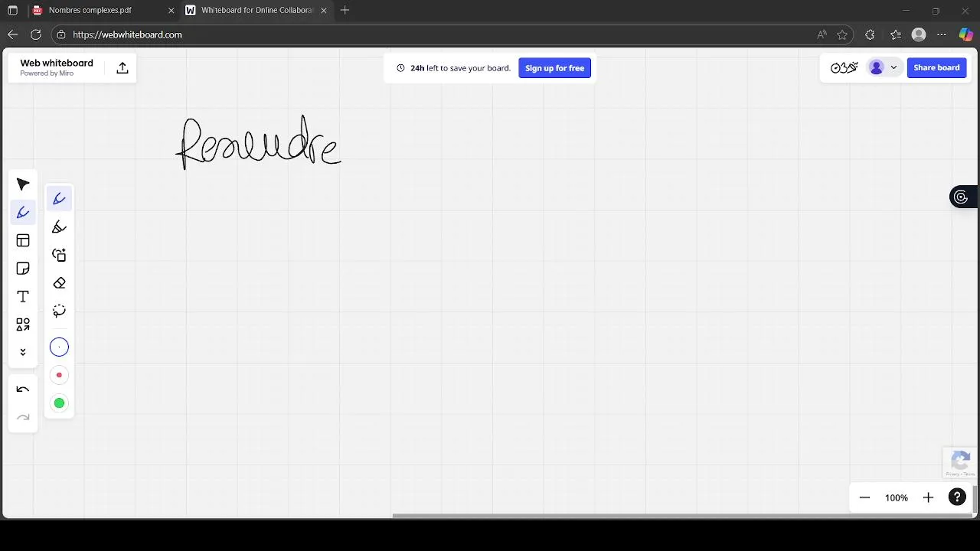
Task: Click the address bar URL
Action: point(127,34)
